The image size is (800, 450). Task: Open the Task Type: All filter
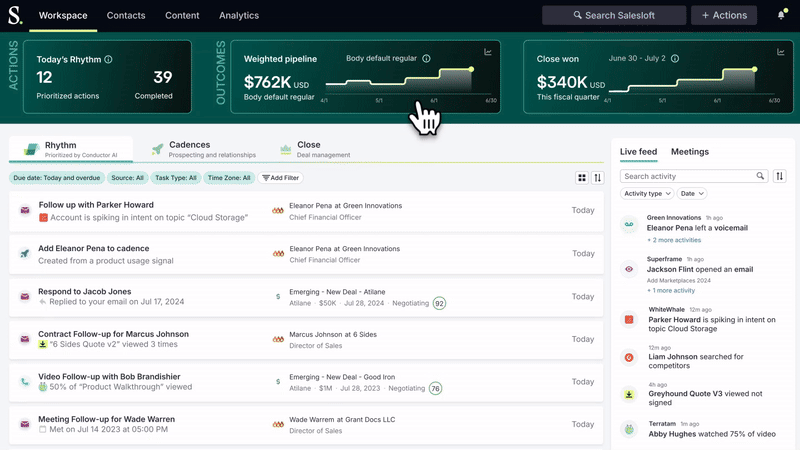(x=176, y=178)
